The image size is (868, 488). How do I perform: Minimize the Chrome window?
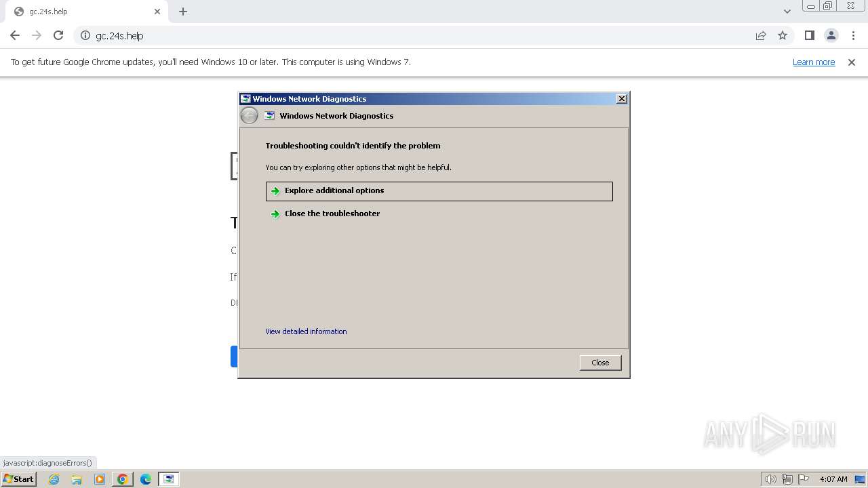(x=810, y=6)
